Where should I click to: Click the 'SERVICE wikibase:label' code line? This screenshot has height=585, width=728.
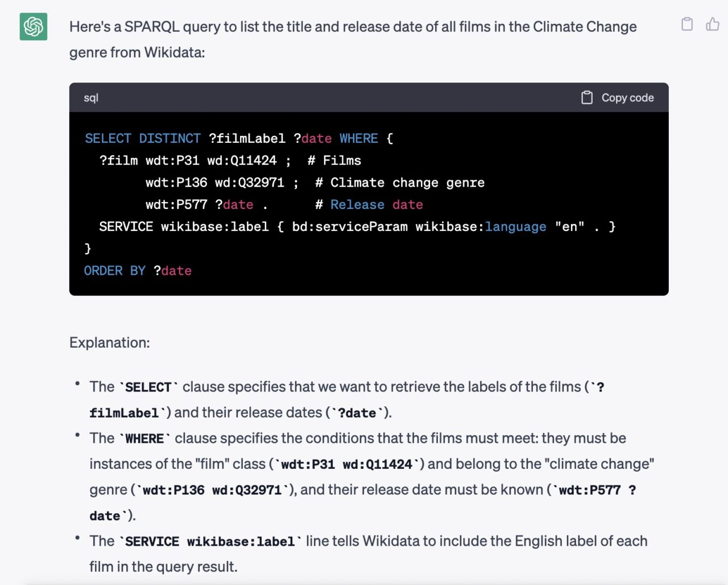(x=357, y=227)
